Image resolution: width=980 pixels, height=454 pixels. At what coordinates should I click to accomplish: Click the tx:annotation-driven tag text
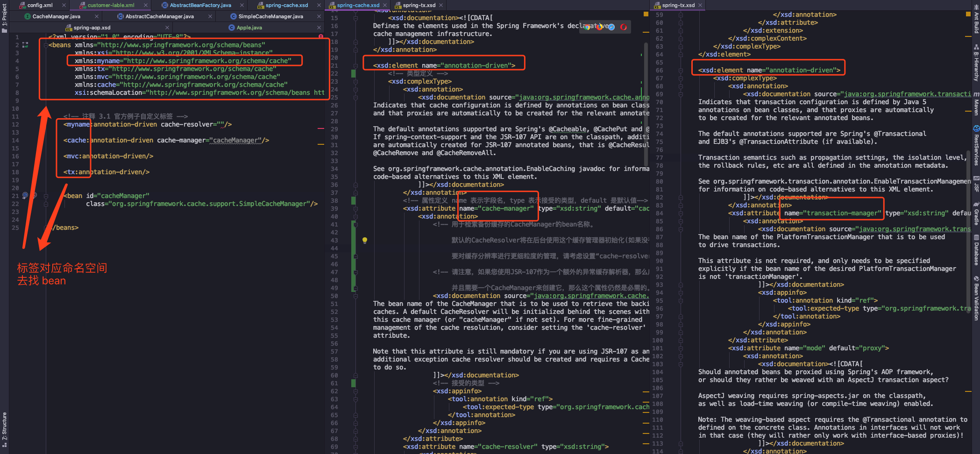coord(107,172)
